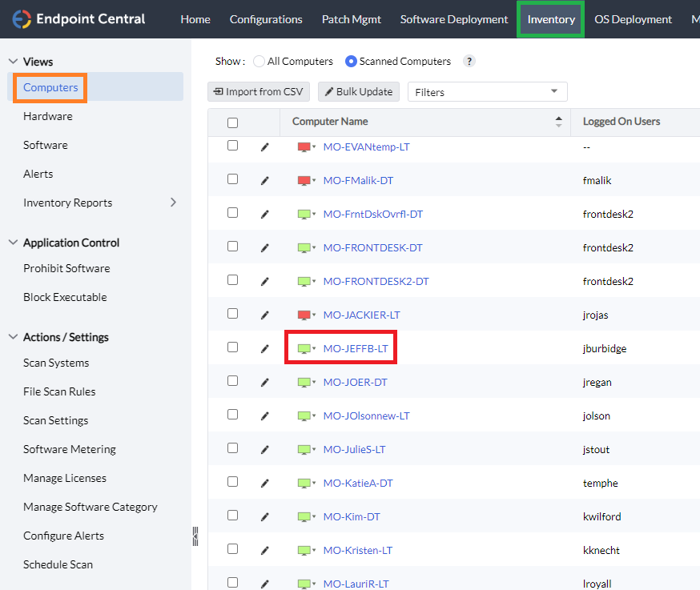Click pencil icon for MO-FRONTDESK-DT row
The image size is (700, 590).
(265, 247)
